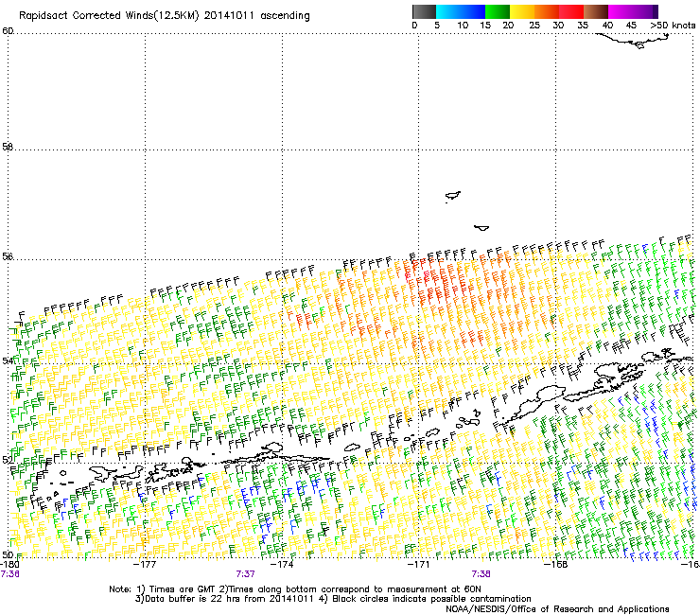Click the purple time label '7:37'

pos(246,574)
